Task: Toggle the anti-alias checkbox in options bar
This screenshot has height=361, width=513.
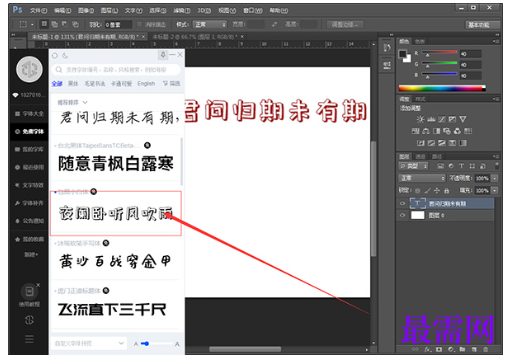Action: point(140,24)
